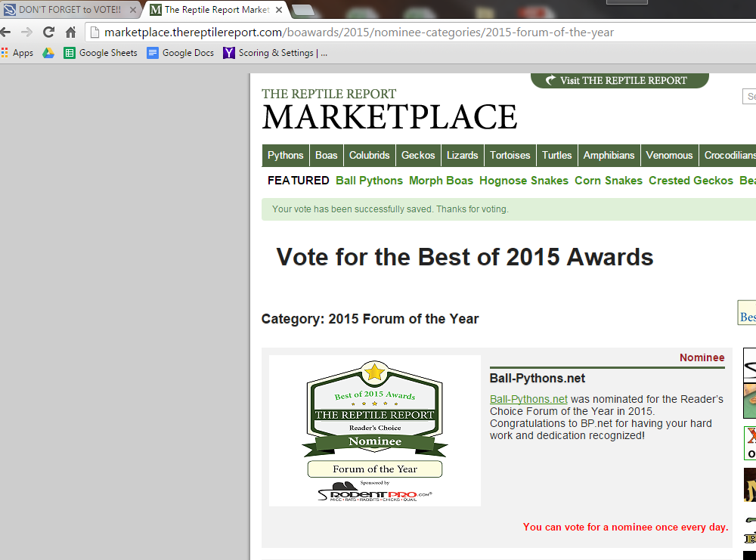Open the Lizards category menu
This screenshot has width=756, height=560.
pyautogui.click(x=463, y=155)
